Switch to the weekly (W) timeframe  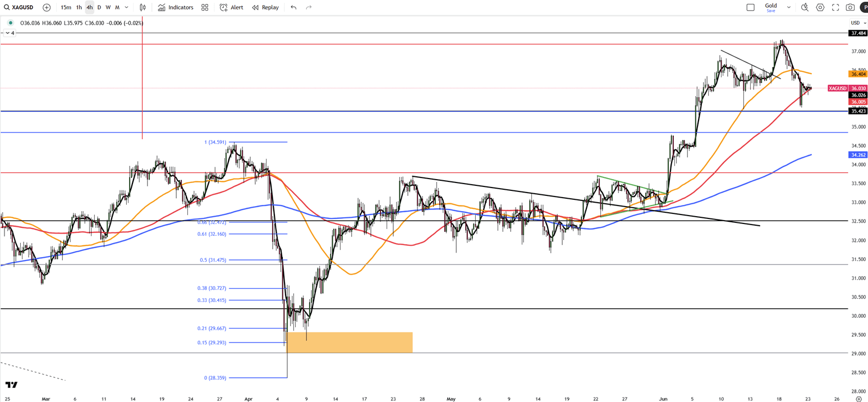(108, 7)
